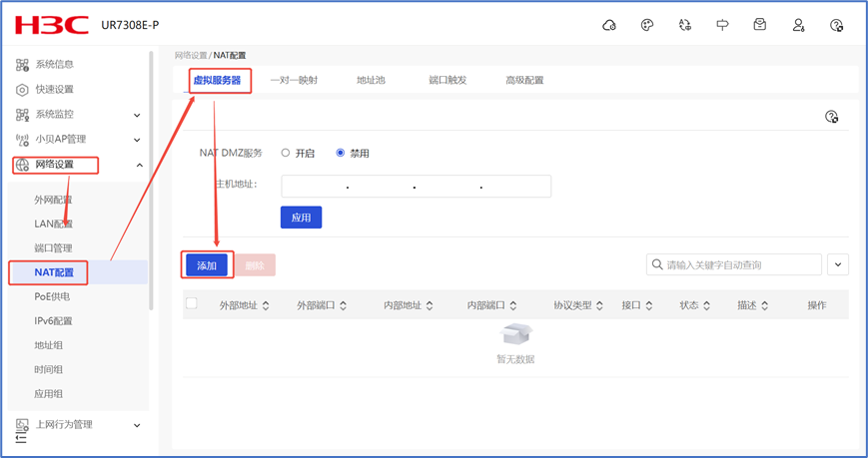Open the dropdown arrow beside the search box
Screen dimensions: 868x458
pyautogui.click(x=838, y=264)
